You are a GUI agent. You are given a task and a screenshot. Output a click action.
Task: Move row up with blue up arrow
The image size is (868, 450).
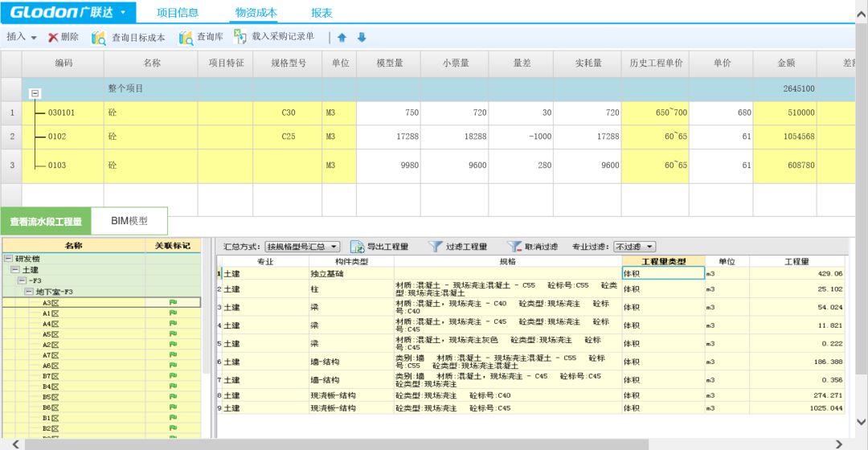(342, 38)
